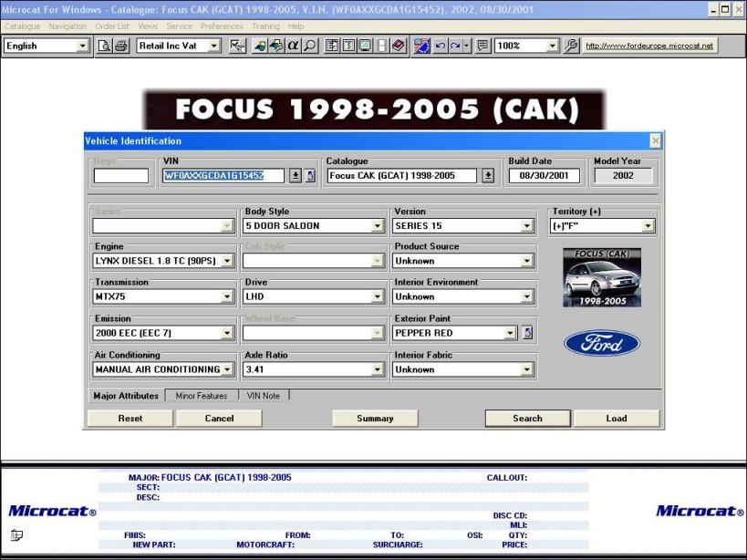Screen dimensions: 747x560
Task: Open the fordeurope.microcat.net link
Action: point(649,46)
